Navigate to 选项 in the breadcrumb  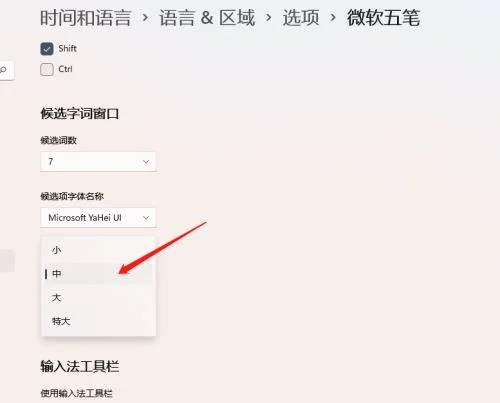(x=301, y=18)
